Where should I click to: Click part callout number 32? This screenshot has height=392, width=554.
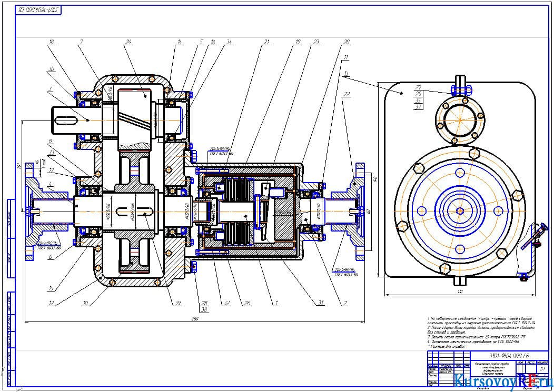[x=226, y=303]
